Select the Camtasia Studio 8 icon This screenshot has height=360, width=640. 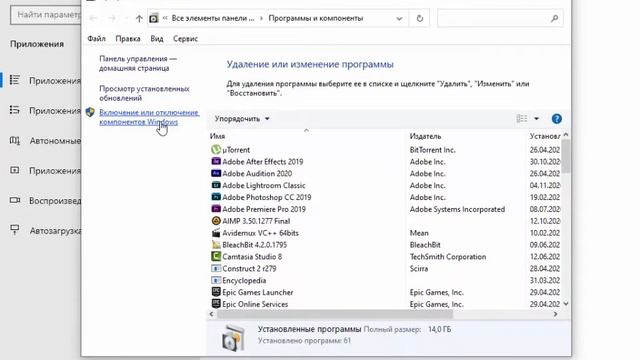point(216,256)
